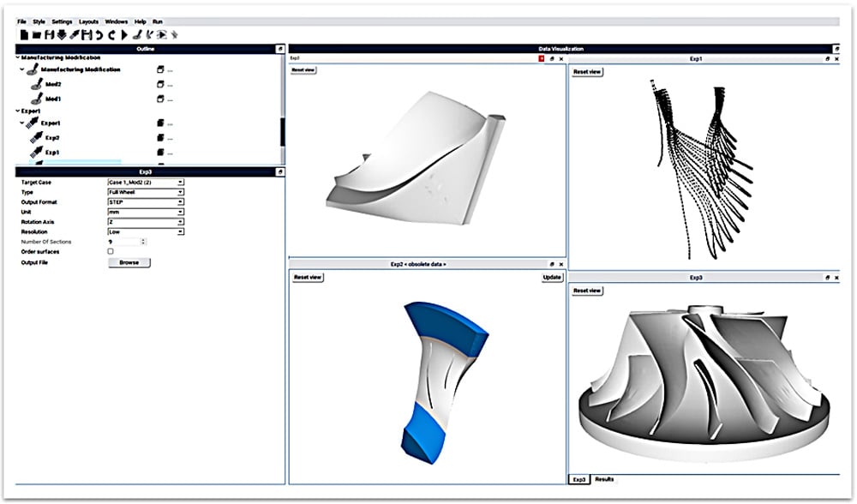Image resolution: width=857 pixels, height=504 pixels.
Task: Click the Exp1 export arrow icon
Action: 37,152
